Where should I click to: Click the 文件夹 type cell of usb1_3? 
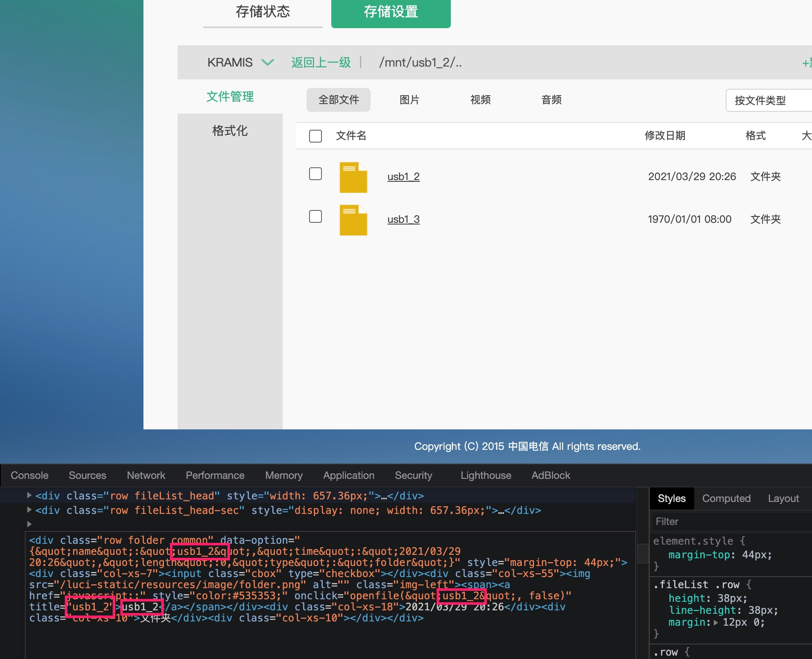tap(765, 219)
